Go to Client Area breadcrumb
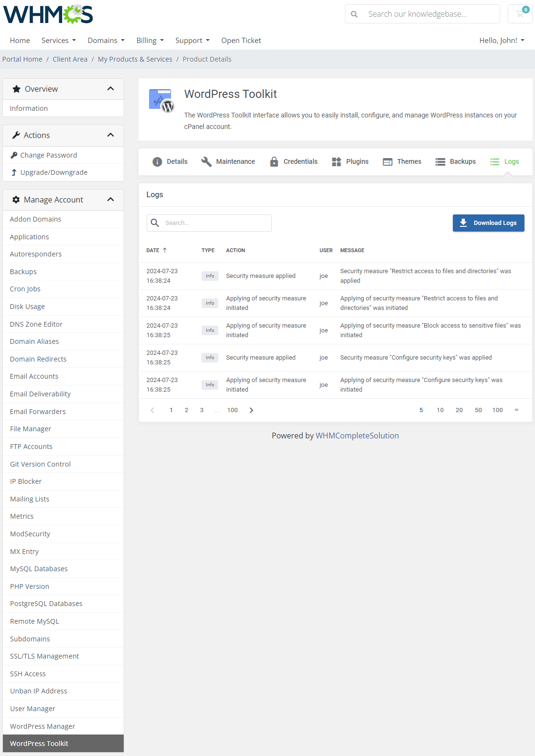Screen dimensions: 535x756 pyautogui.click(x=70, y=59)
